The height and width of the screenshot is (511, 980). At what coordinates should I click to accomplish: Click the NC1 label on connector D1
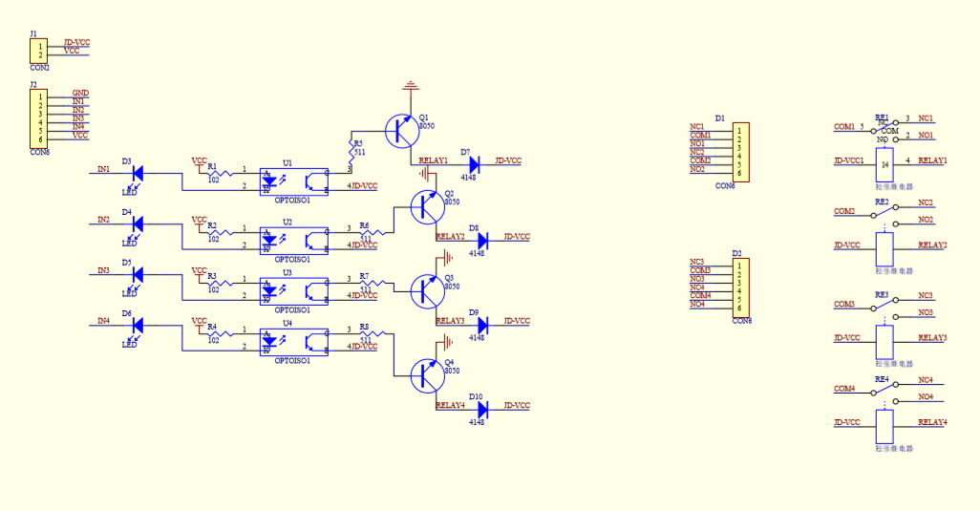coord(697,127)
